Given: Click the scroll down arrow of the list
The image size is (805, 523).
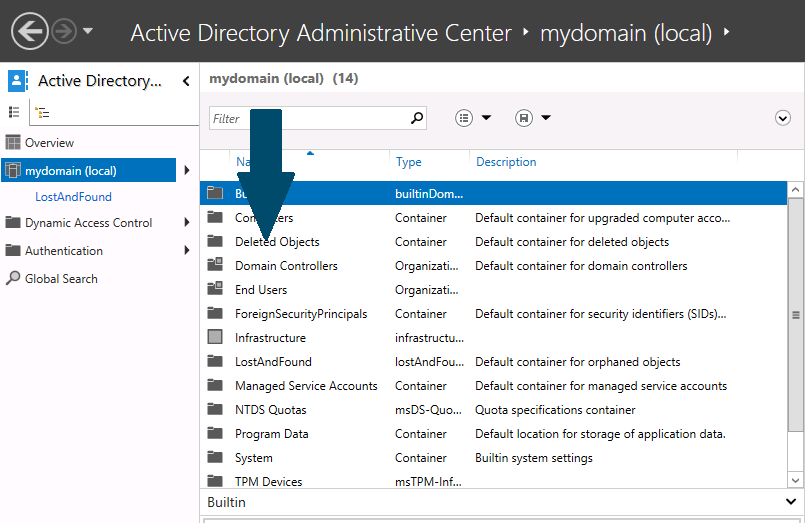Looking at the screenshot, I should click(795, 480).
